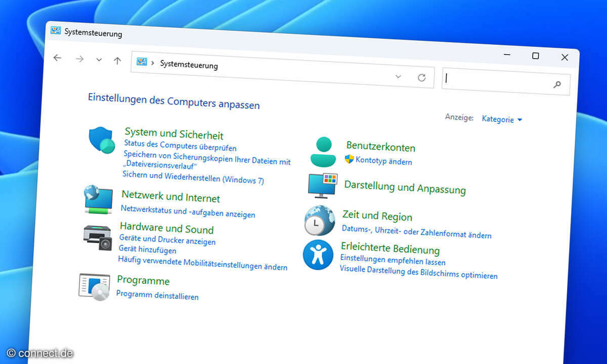
Task: Minimize the Systemsteuerung window
Action: (x=506, y=54)
